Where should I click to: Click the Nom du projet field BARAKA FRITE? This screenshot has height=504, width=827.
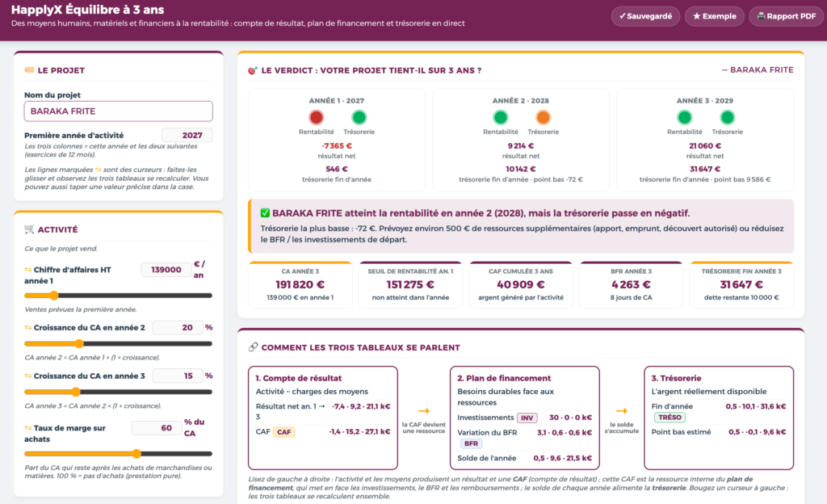point(118,111)
